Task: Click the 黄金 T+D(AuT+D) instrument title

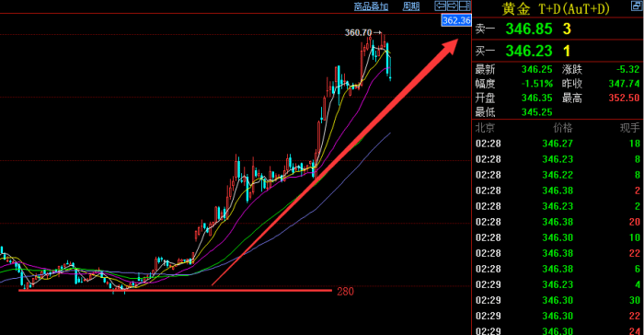Action: tap(556, 8)
